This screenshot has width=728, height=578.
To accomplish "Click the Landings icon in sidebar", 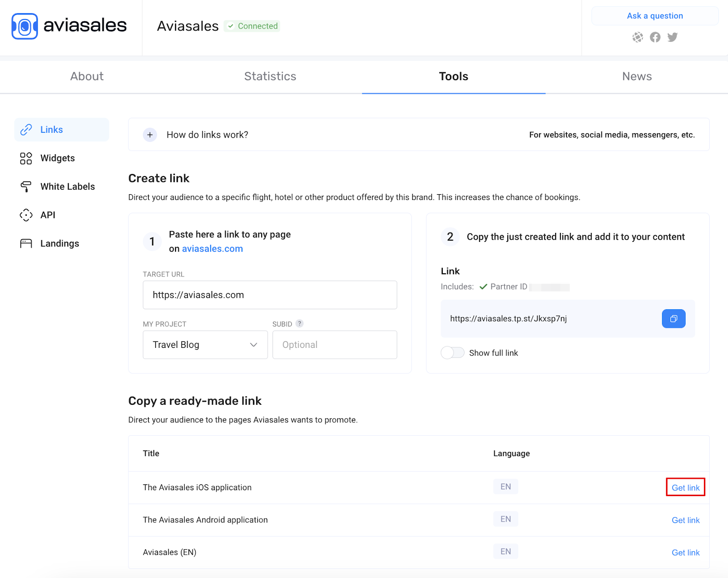I will coord(26,243).
